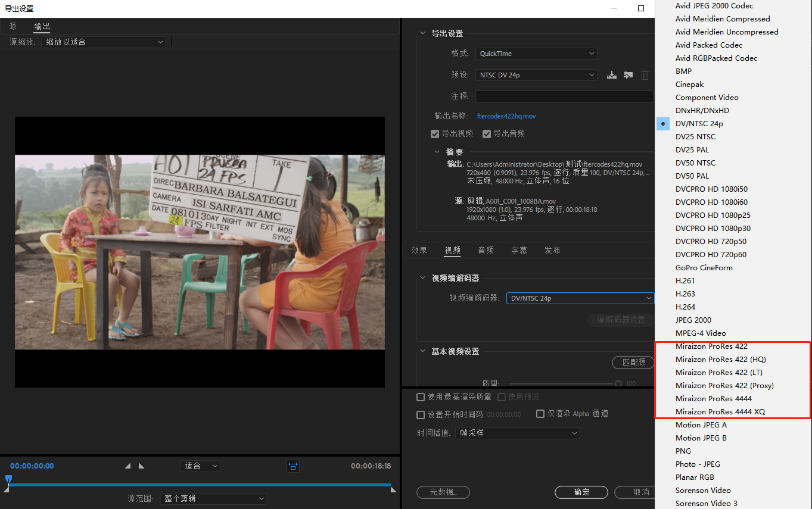Open the 字幕 tab
Viewport: 812px width, 509px height.
point(519,251)
